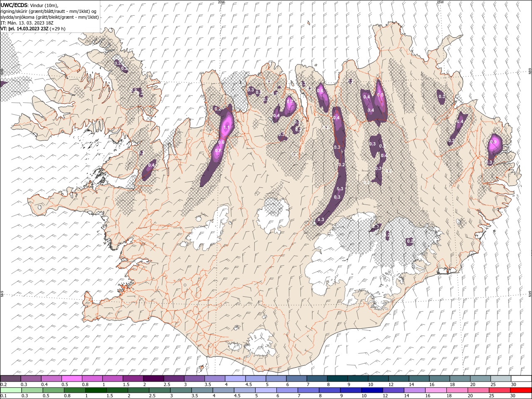Click the "IT: Mán. 13. 03. 2023 18Z" line
Image resolution: width=532 pixels, height=399 pixels.
coord(27,23)
